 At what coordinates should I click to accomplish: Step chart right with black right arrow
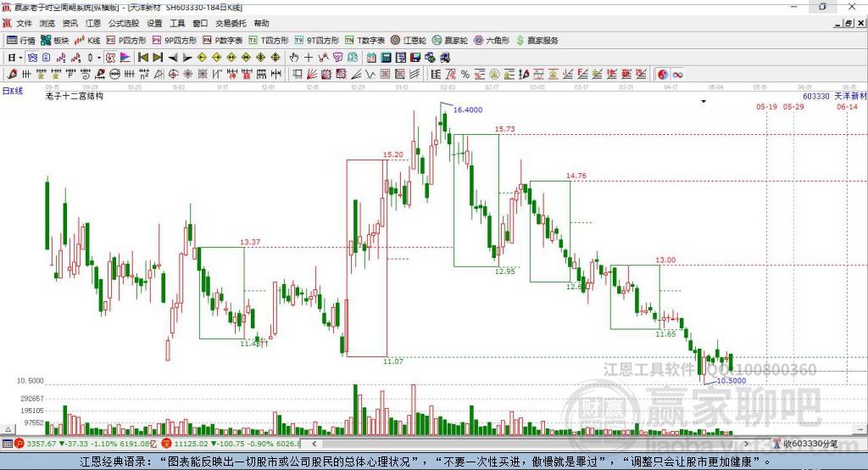(x=187, y=58)
